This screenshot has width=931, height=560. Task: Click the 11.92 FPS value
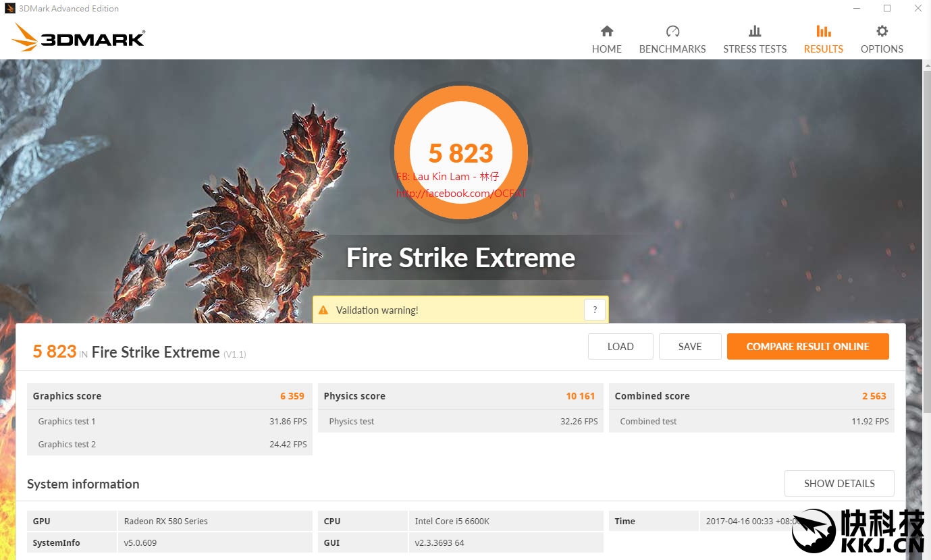tap(870, 422)
